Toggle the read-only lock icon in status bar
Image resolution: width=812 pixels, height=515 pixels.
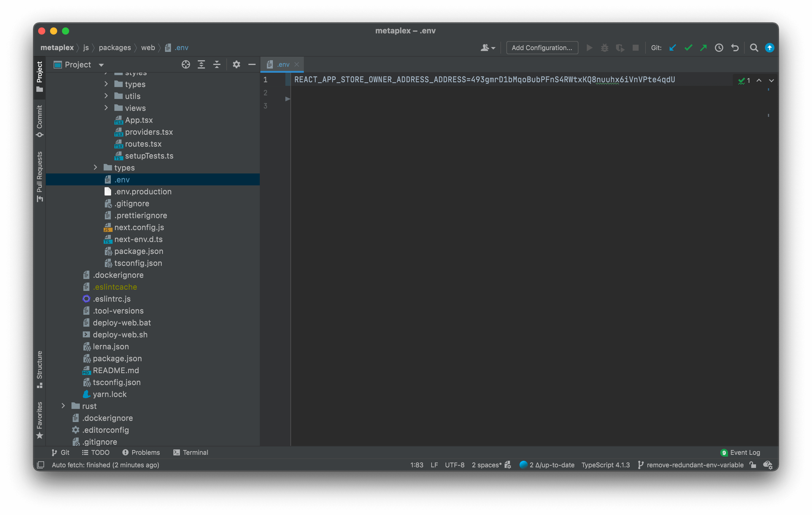pyautogui.click(x=753, y=465)
